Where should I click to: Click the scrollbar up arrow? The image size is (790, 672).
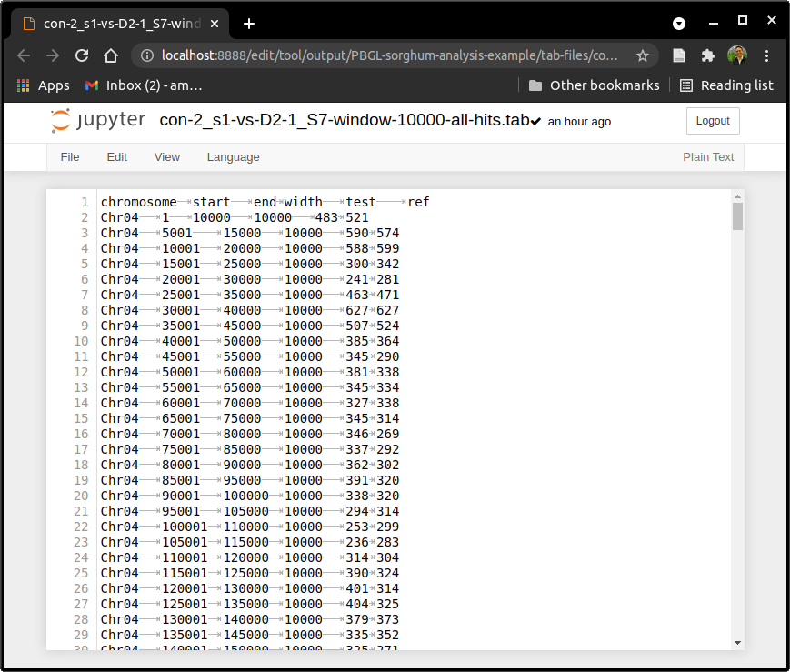[737, 196]
